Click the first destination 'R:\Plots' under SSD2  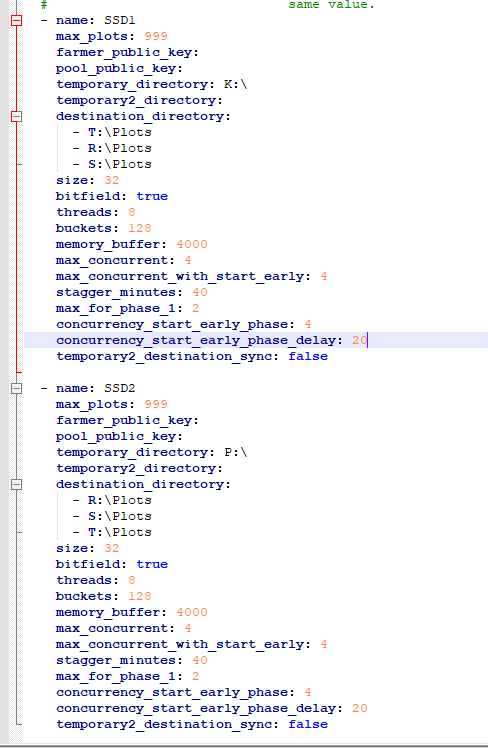click(x=120, y=500)
